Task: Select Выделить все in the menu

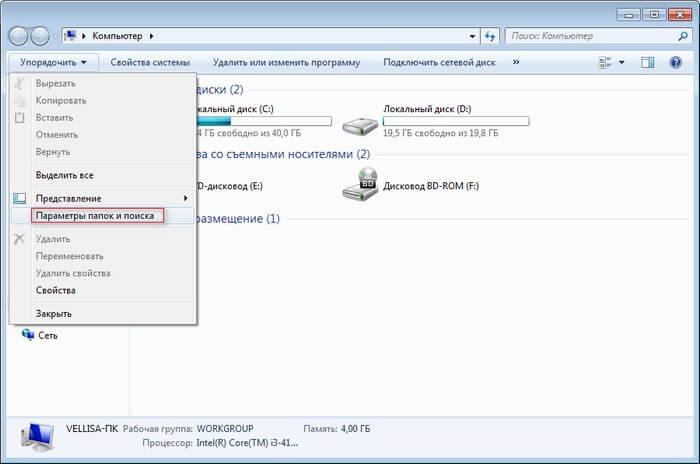Action: 64,175
